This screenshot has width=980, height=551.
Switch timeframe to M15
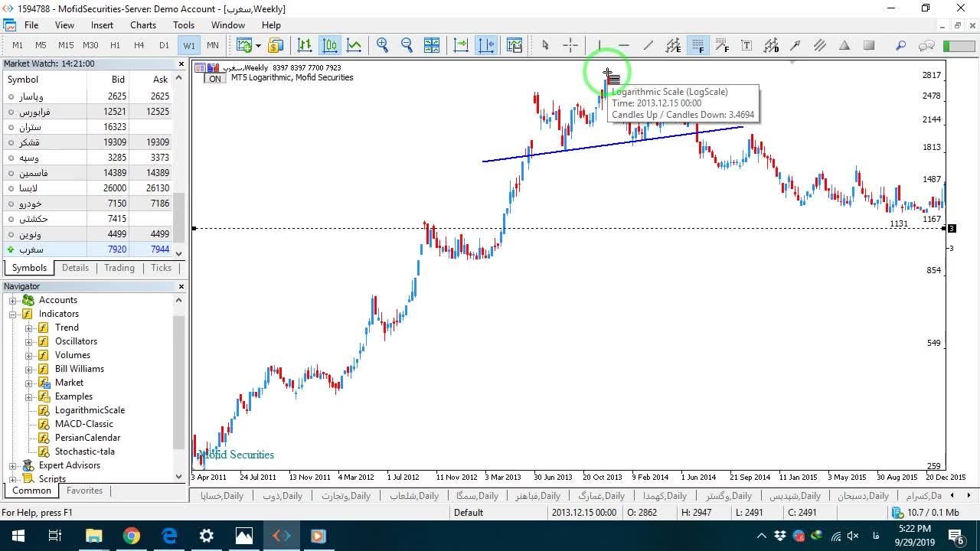pyautogui.click(x=66, y=45)
